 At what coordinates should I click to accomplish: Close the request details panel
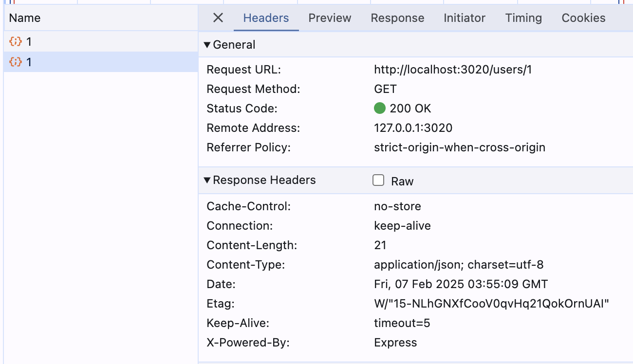(x=218, y=18)
